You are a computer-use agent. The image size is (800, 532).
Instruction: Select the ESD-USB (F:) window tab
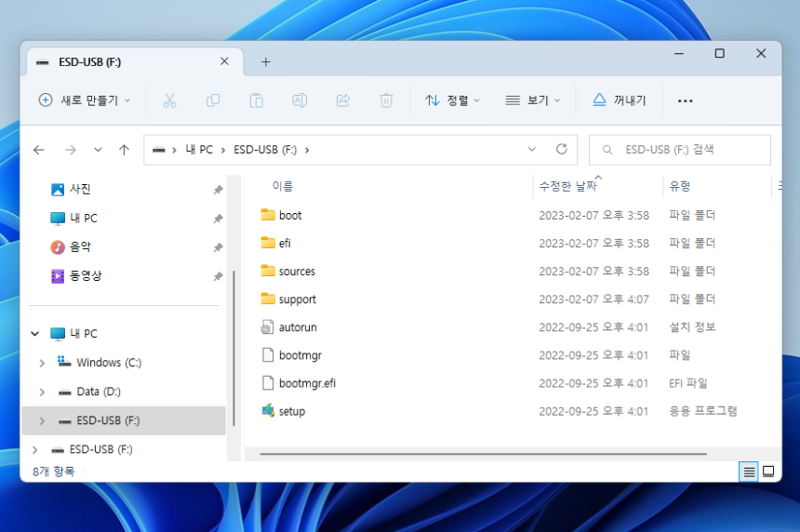coord(135,62)
